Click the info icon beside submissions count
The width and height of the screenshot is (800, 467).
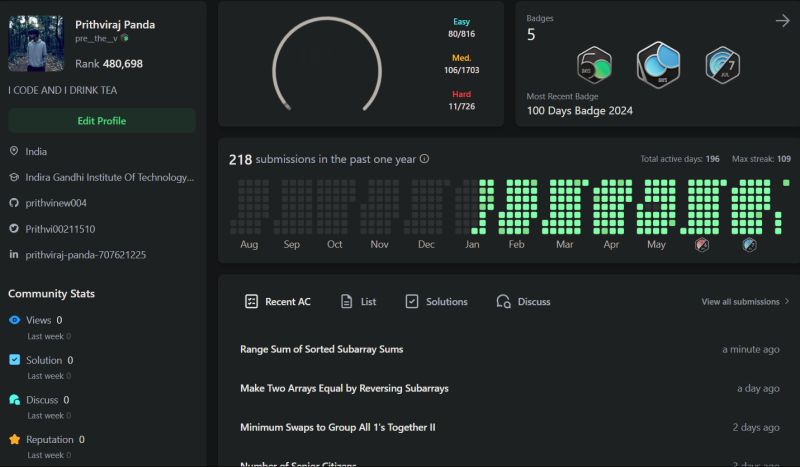pos(424,159)
